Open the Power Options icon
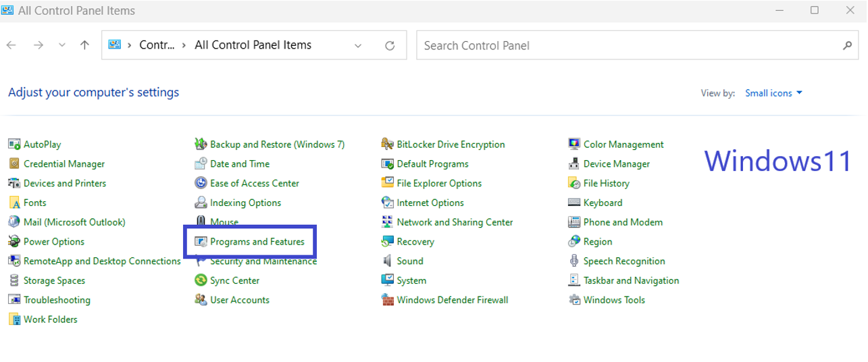 [14, 242]
